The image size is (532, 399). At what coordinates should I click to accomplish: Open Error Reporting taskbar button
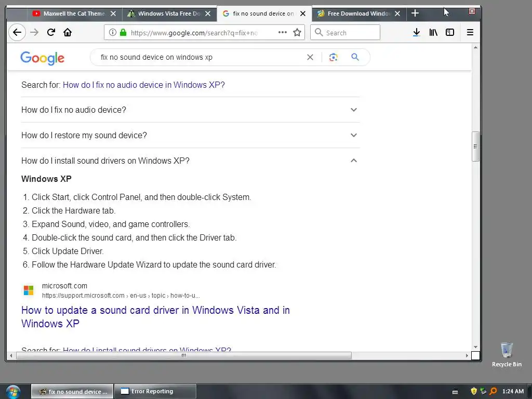[x=155, y=392]
